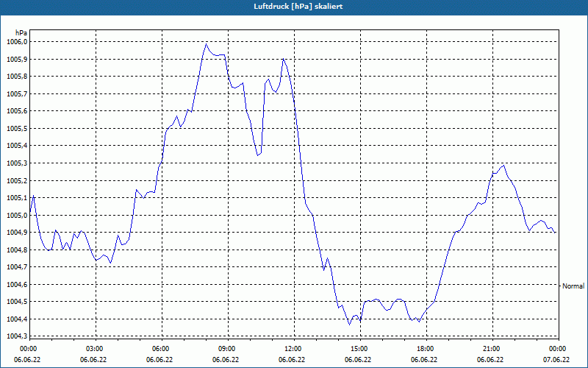Select the 1004,3 axis value
Image resolution: width=588 pixels, height=368 pixels.
[x=17, y=336]
